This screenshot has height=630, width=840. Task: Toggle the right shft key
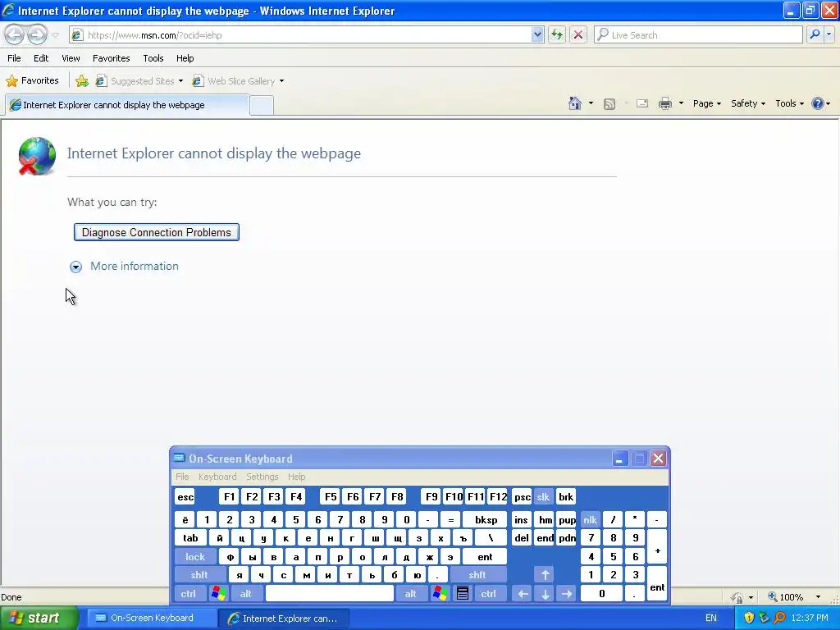pyautogui.click(x=477, y=575)
